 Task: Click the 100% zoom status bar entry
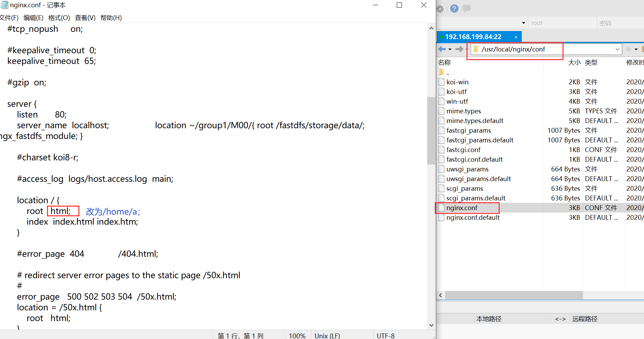click(x=297, y=336)
